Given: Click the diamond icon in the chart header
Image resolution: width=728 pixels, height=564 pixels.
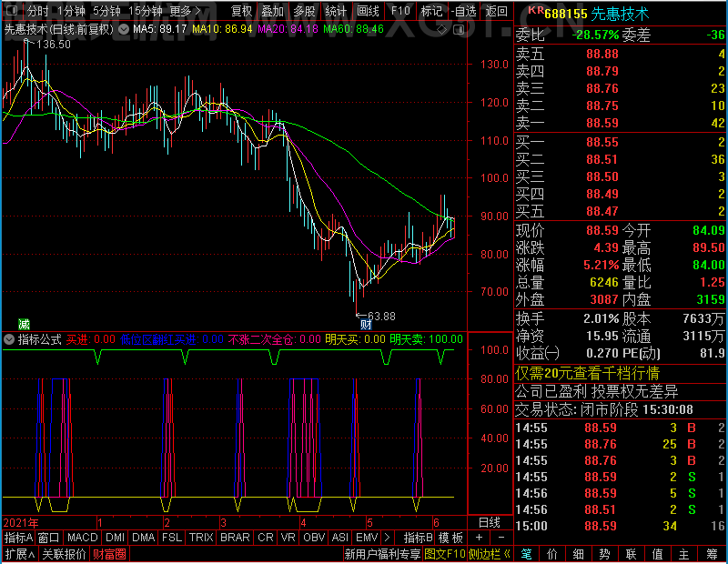Looking at the screenshot, I should point(441,30).
